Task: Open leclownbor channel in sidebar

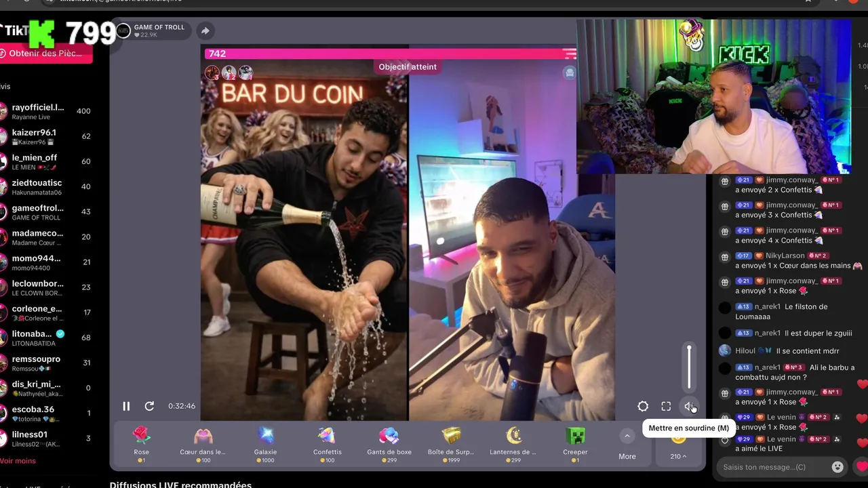Action: pyautogui.click(x=46, y=287)
